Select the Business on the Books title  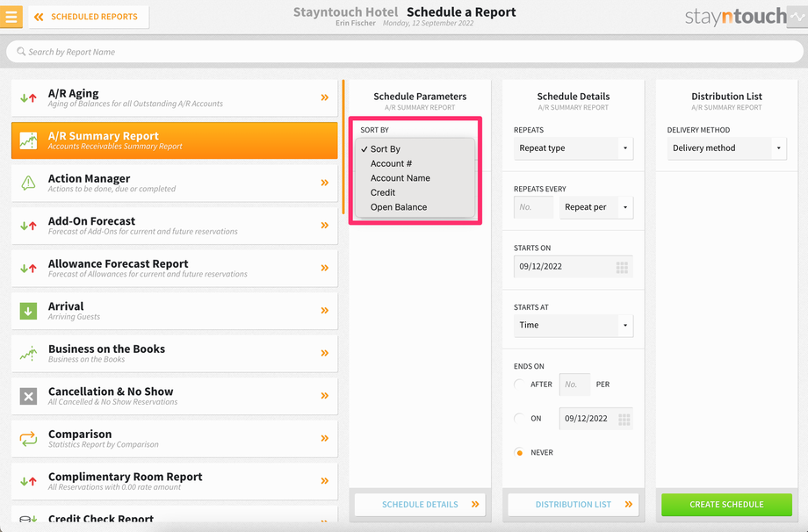click(x=106, y=349)
